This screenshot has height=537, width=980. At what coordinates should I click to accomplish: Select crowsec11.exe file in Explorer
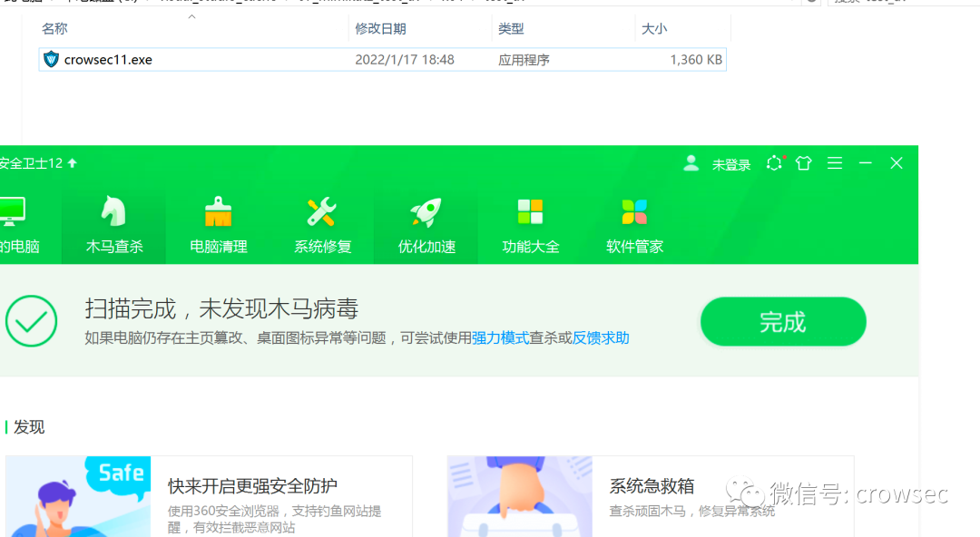coord(383,59)
